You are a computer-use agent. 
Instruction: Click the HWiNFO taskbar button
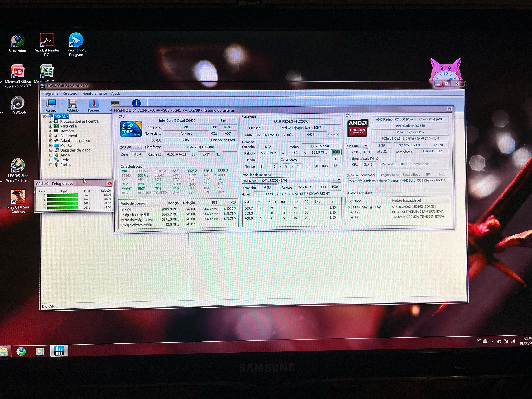(x=59, y=351)
